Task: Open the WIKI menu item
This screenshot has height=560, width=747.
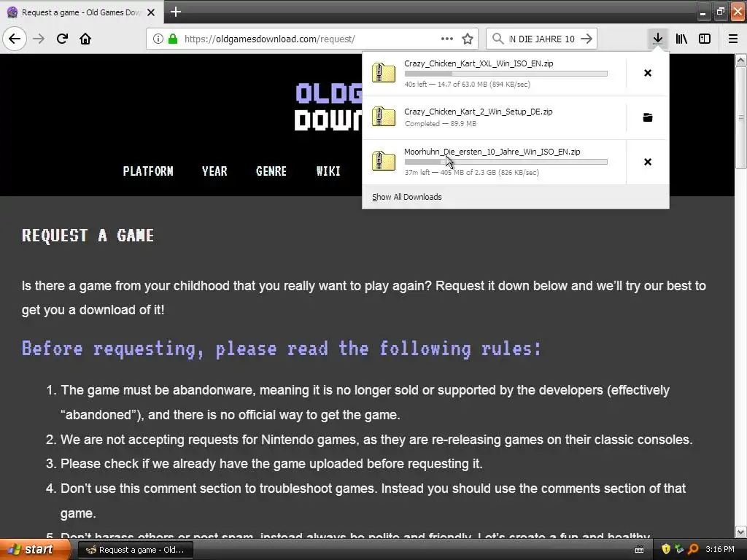Action: [328, 171]
